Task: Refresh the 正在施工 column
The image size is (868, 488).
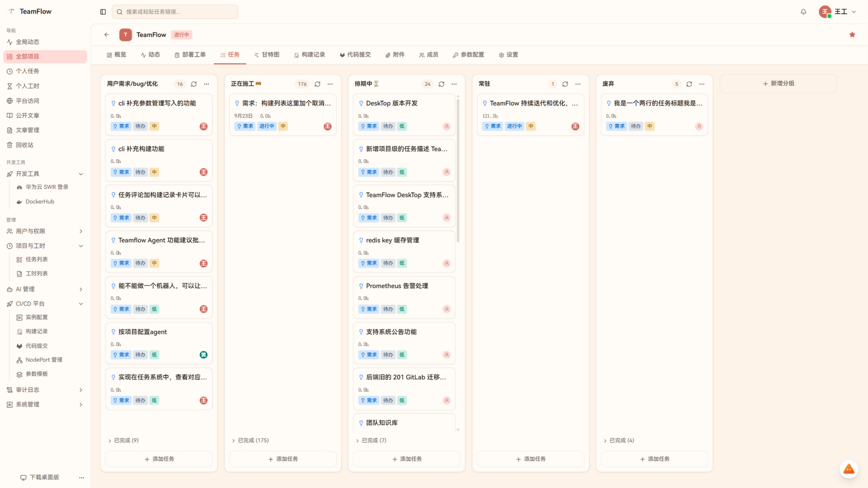Action: (x=317, y=84)
